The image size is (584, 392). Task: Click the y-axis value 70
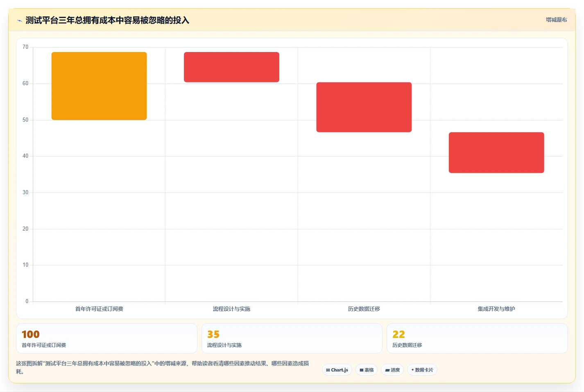point(25,47)
